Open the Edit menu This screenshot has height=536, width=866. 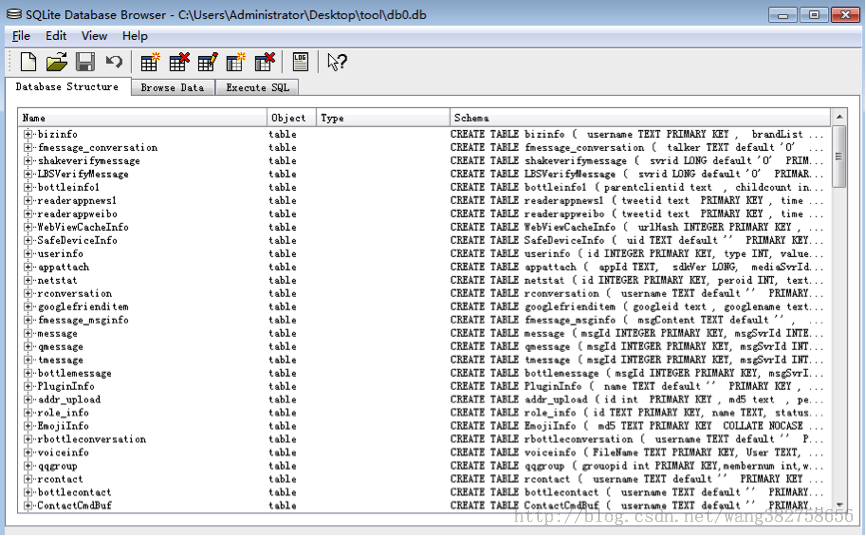[56, 36]
